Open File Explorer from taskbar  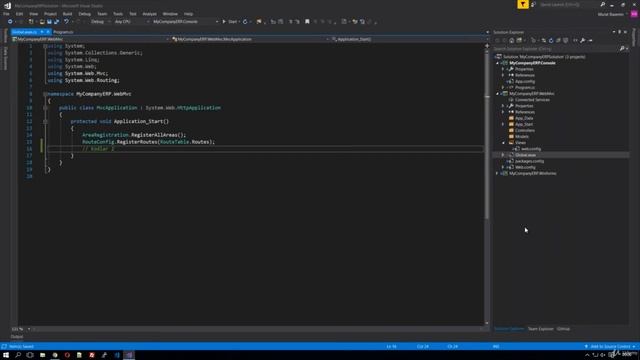coord(42,355)
